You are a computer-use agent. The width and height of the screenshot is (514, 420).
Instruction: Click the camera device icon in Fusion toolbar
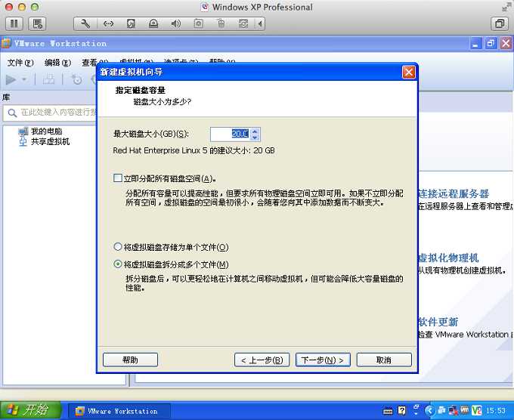click(x=198, y=23)
